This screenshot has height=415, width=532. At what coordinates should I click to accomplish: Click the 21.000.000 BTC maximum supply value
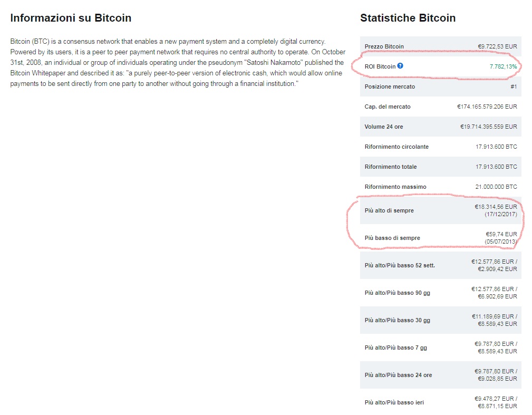coord(496,187)
